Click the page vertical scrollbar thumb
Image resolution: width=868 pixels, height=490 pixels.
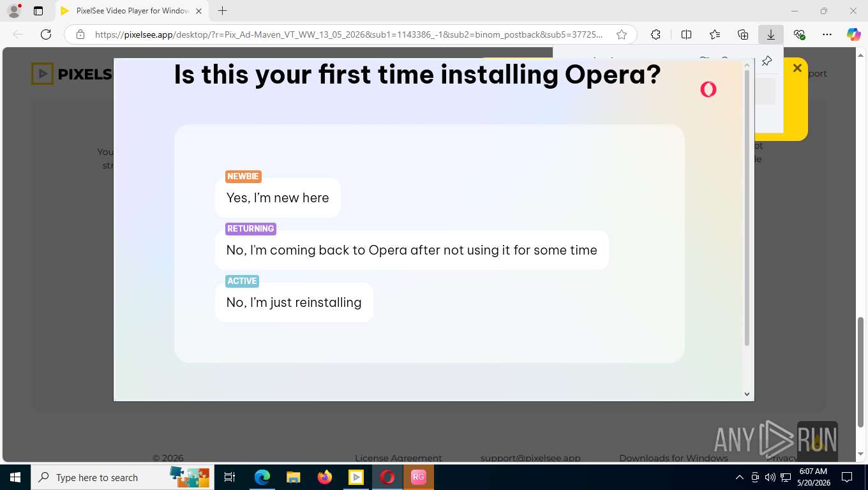click(x=861, y=372)
